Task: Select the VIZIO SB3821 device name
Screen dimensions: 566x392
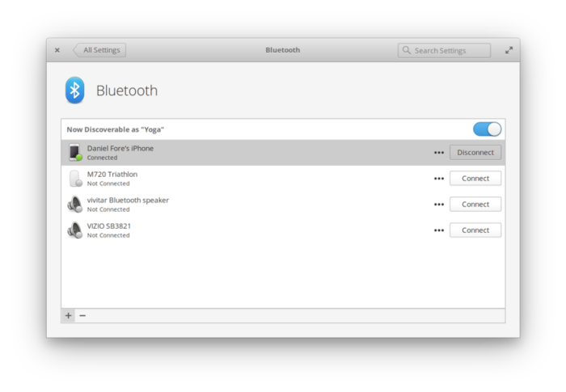Action: (x=108, y=226)
